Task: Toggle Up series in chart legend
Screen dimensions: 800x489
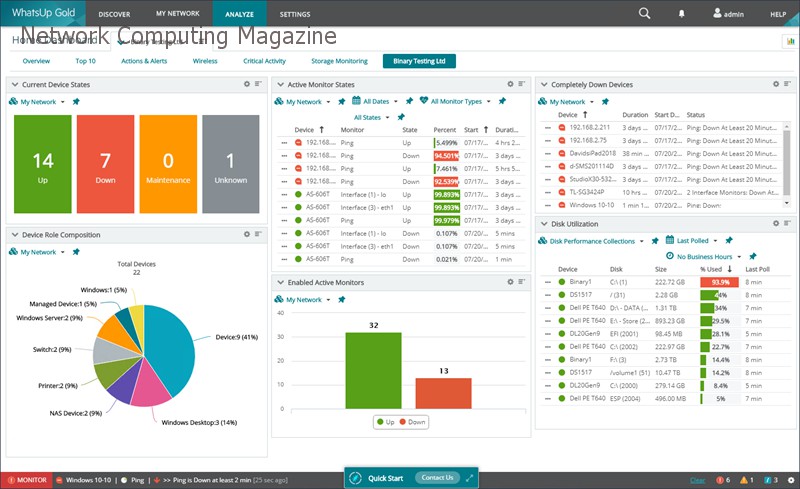Action: [x=385, y=422]
